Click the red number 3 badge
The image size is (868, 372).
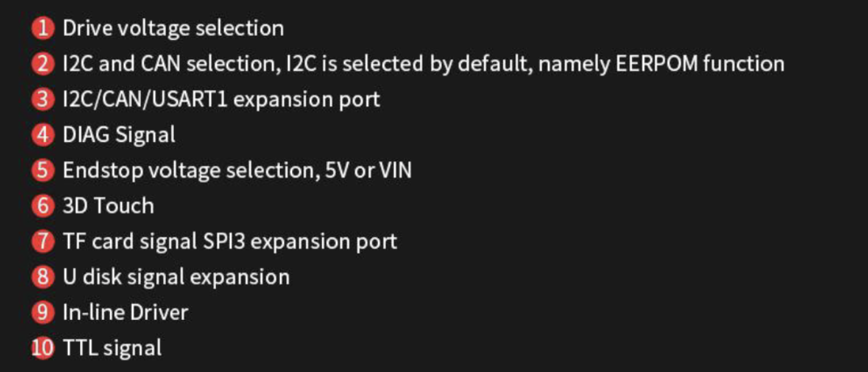point(43,100)
